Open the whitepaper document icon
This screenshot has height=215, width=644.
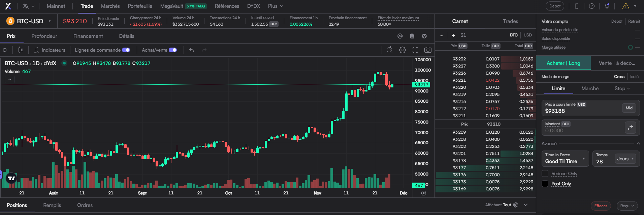[412, 36]
